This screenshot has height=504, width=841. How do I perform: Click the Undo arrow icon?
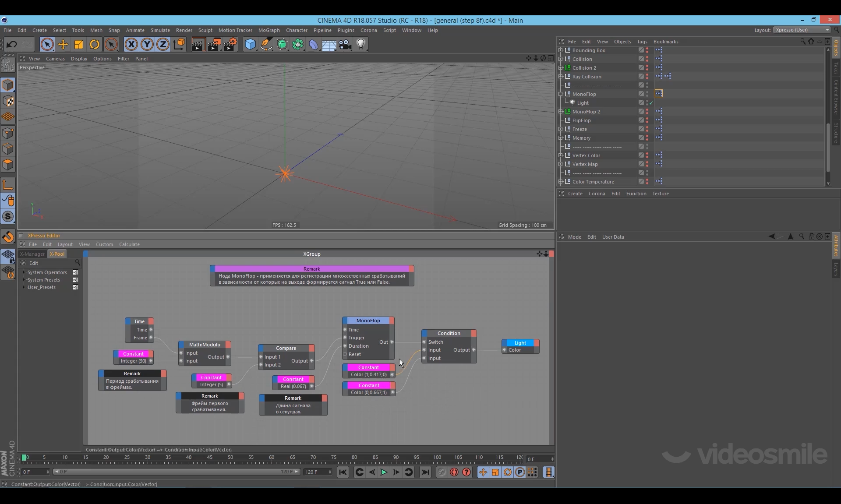tap(11, 44)
